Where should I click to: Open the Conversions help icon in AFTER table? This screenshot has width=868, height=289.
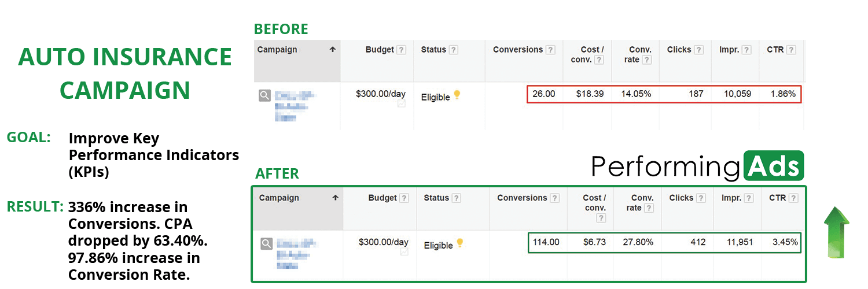(555, 198)
